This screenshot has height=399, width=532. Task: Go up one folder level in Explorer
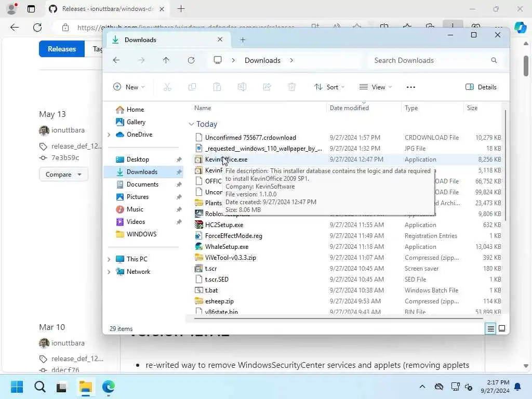166,60
